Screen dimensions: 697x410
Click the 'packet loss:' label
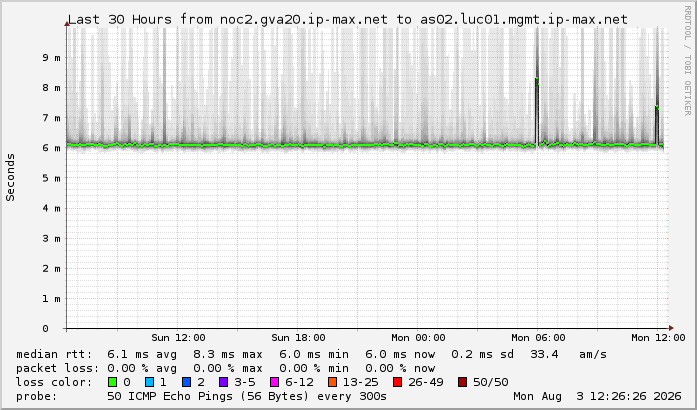click(58, 368)
